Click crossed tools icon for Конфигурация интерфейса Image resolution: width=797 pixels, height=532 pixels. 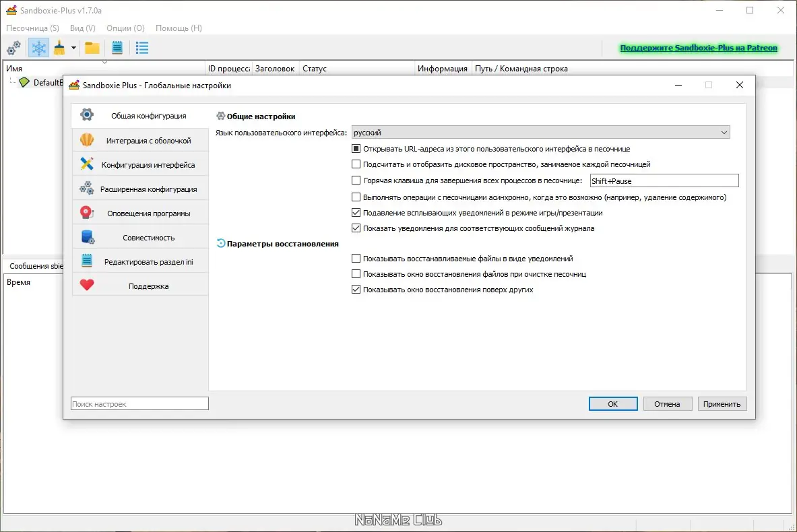pyautogui.click(x=87, y=164)
